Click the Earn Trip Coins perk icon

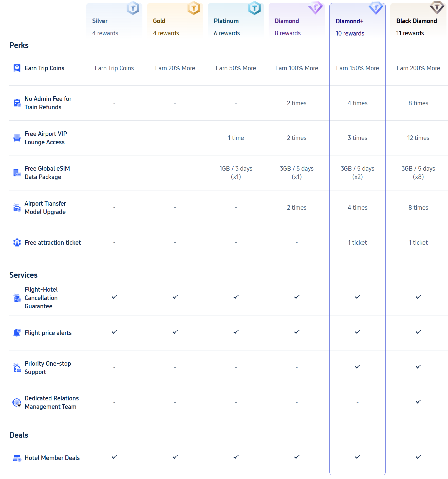point(17,68)
